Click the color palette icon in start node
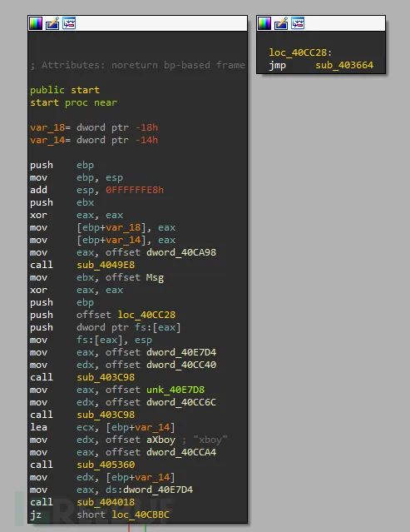The height and width of the screenshot is (532, 410). pyautogui.click(x=35, y=23)
